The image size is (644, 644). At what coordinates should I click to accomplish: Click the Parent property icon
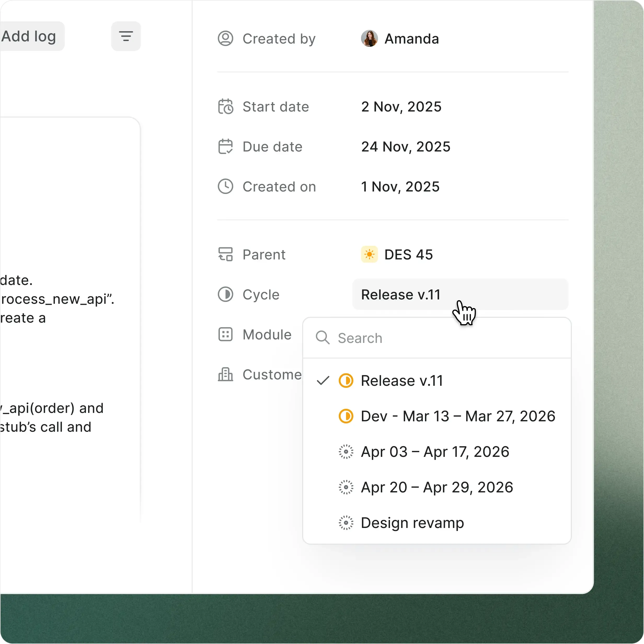[x=225, y=254]
